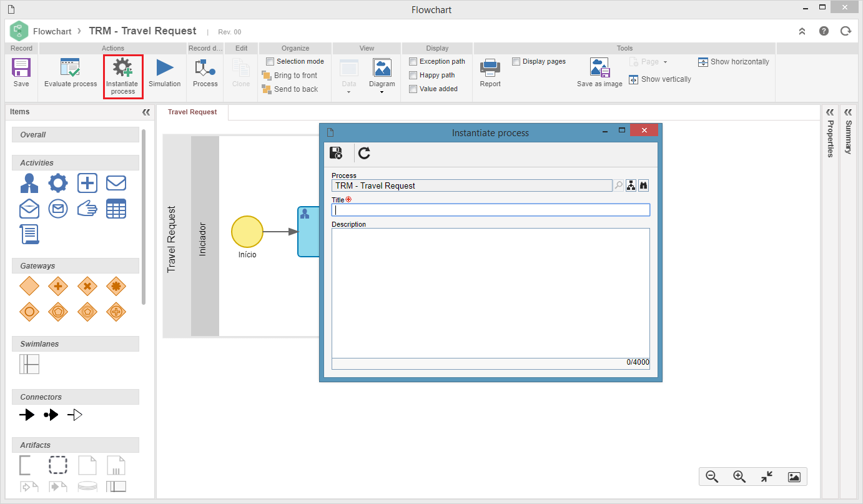Click refresh icon in Instantiate process dialog
863x504 pixels.
tap(364, 153)
